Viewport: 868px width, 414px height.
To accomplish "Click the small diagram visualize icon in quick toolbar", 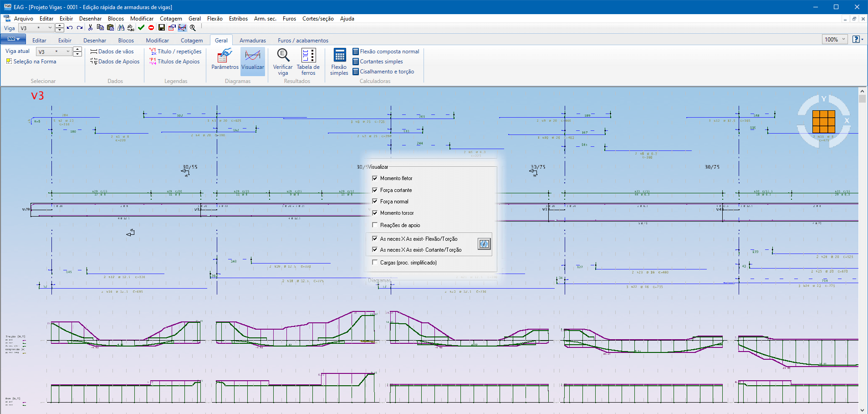I will tap(182, 28).
